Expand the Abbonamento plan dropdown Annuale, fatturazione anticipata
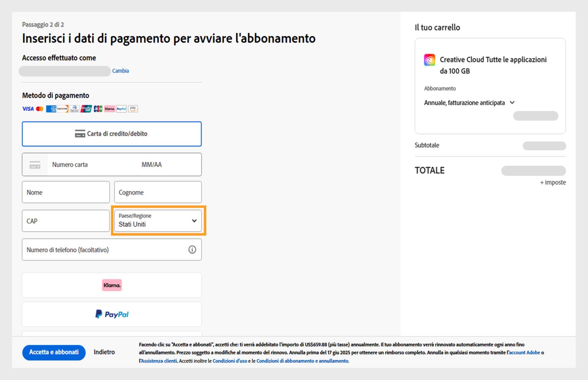The height and width of the screenshot is (380, 588). [469, 103]
